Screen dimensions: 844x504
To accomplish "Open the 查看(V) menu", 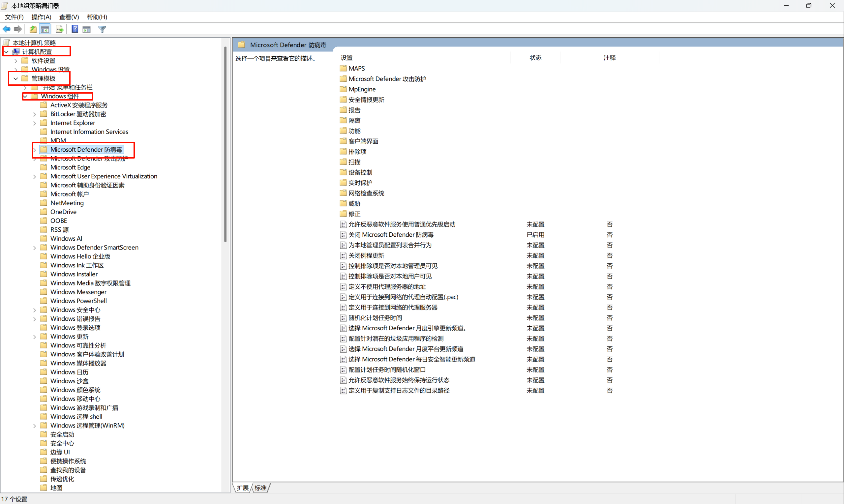I will point(69,17).
